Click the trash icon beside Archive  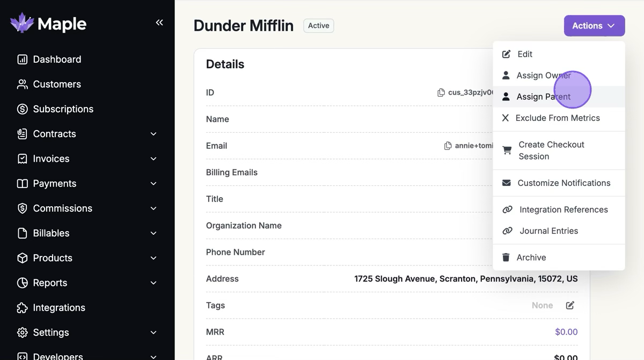(x=506, y=257)
